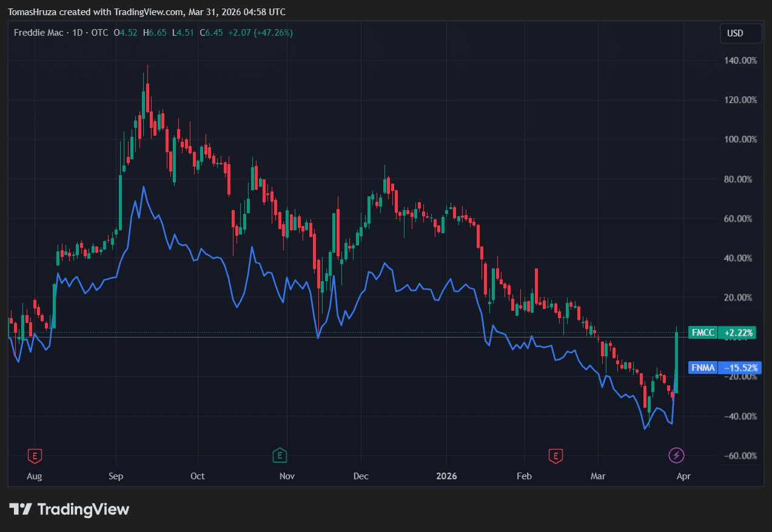The height and width of the screenshot is (532, 772).
Task: Click the green earnings marker near Nov
Action: [x=280, y=455]
